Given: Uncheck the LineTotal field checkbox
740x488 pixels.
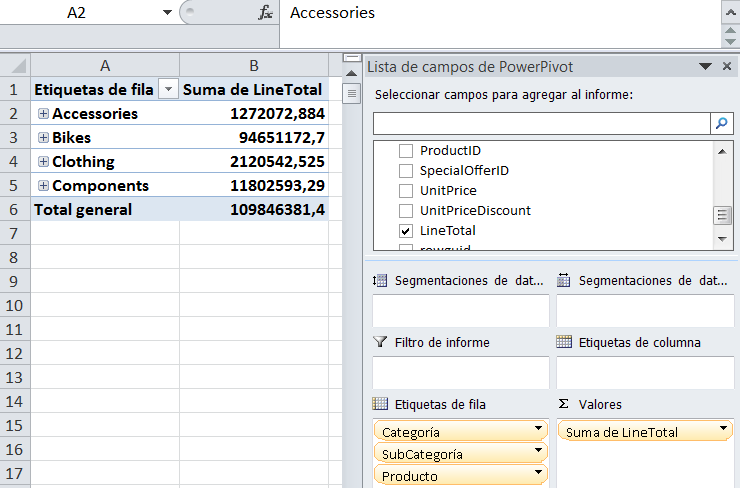Looking at the screenshot, I should [x=406, y=231].
